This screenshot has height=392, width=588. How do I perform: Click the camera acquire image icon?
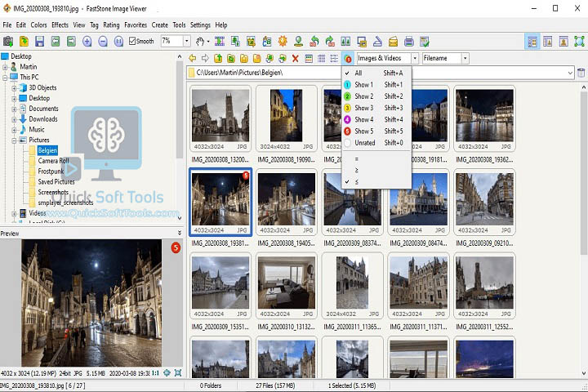tap(8, 41)
